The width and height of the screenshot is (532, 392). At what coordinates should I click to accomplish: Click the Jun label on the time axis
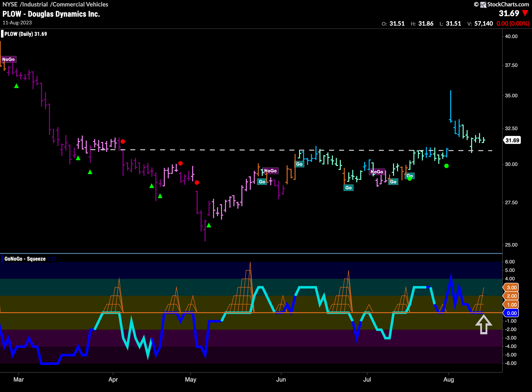coord(281,380)
